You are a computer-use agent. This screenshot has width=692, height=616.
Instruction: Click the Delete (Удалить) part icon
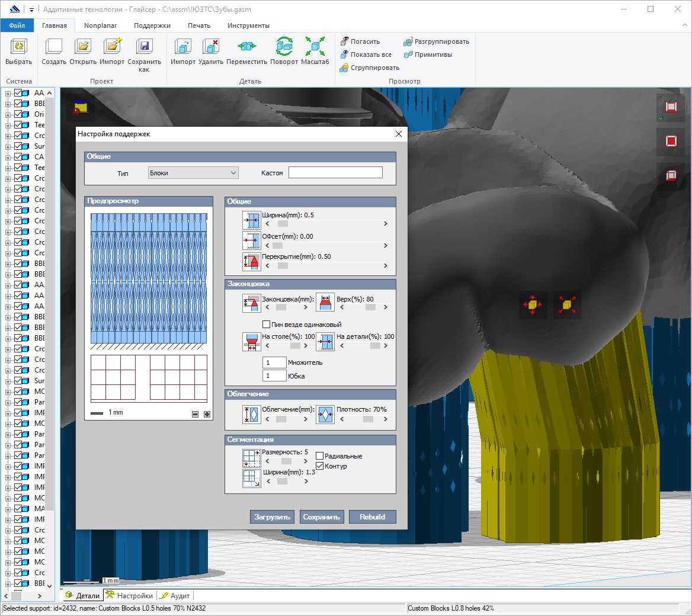(x=211, y=47)
